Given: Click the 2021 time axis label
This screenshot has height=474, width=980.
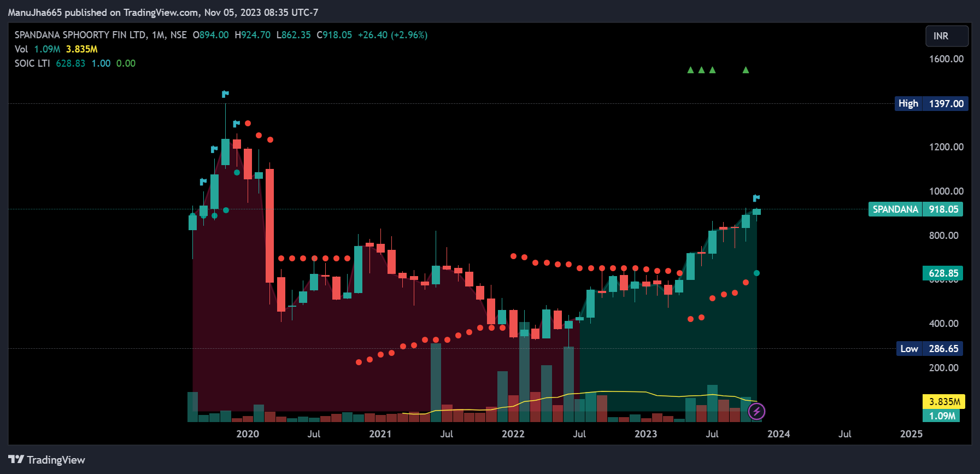Looking at the screenshot, I should (380, 434).
